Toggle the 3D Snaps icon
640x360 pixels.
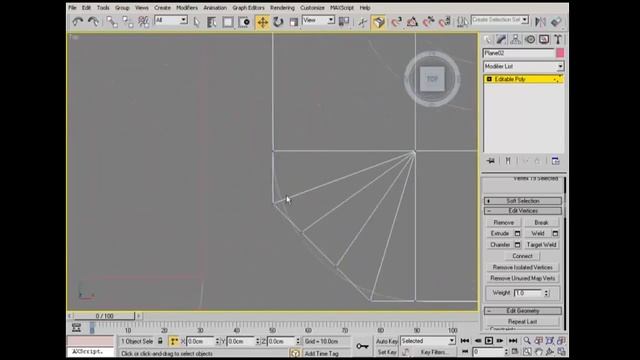coord(396,22)
